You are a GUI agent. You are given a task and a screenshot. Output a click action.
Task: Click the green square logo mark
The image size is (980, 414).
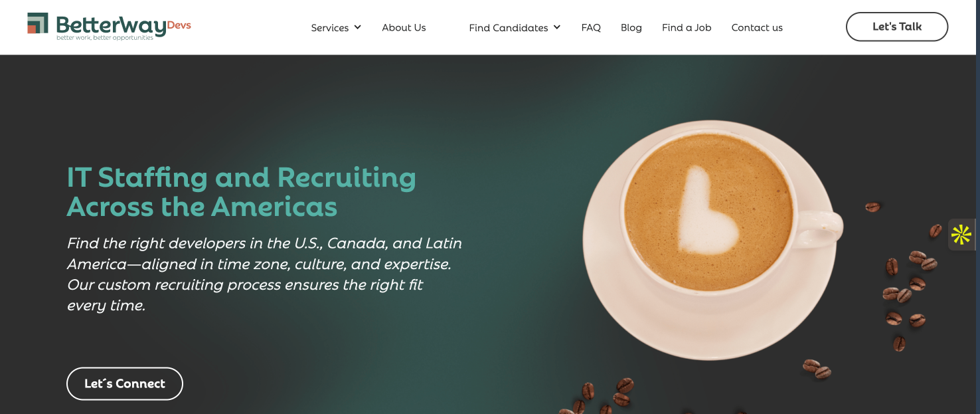click(38, 23)
